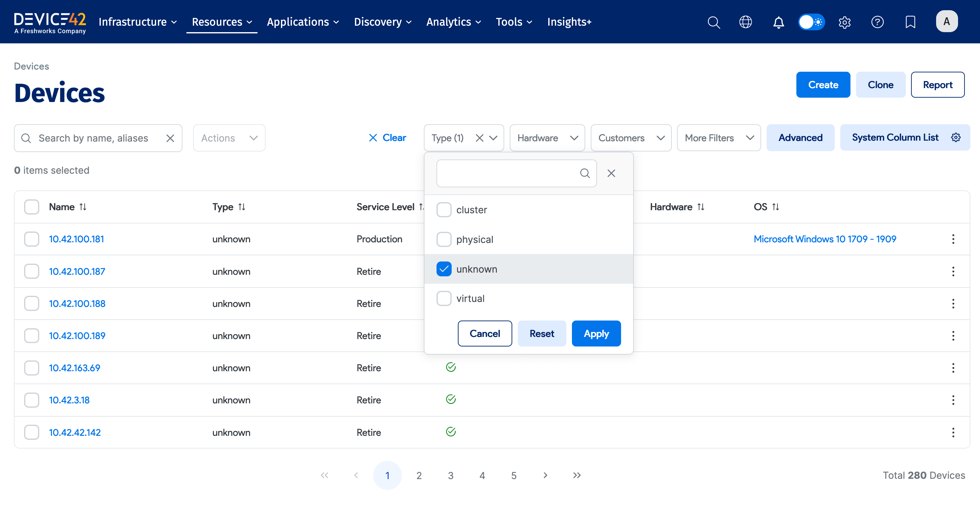
Task: Open row menu for 10.42.100.181
Action: [953, 239]
